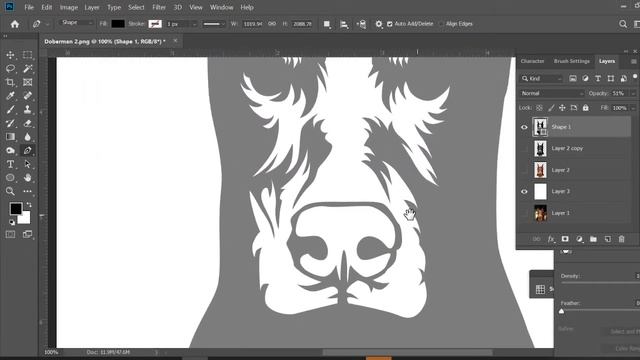Open the Edit Toolbar three-dots menu
640x360 pixels.
(27, 191)
